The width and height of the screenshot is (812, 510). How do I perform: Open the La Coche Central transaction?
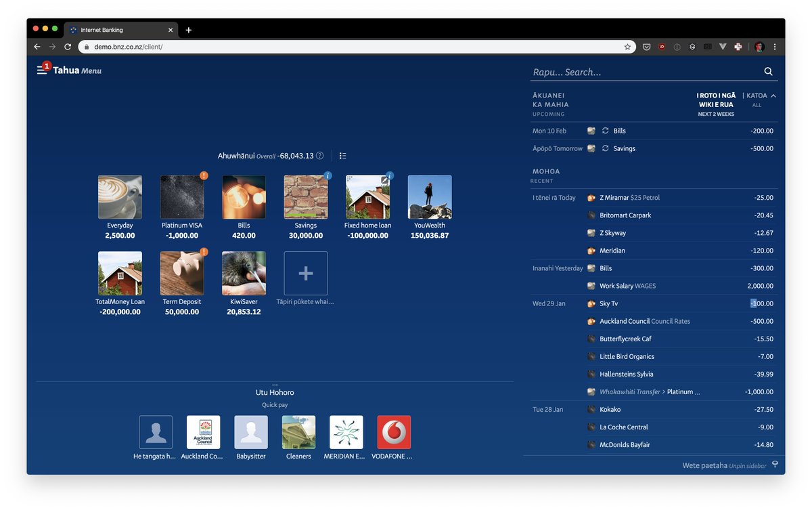tap(653, 427)
